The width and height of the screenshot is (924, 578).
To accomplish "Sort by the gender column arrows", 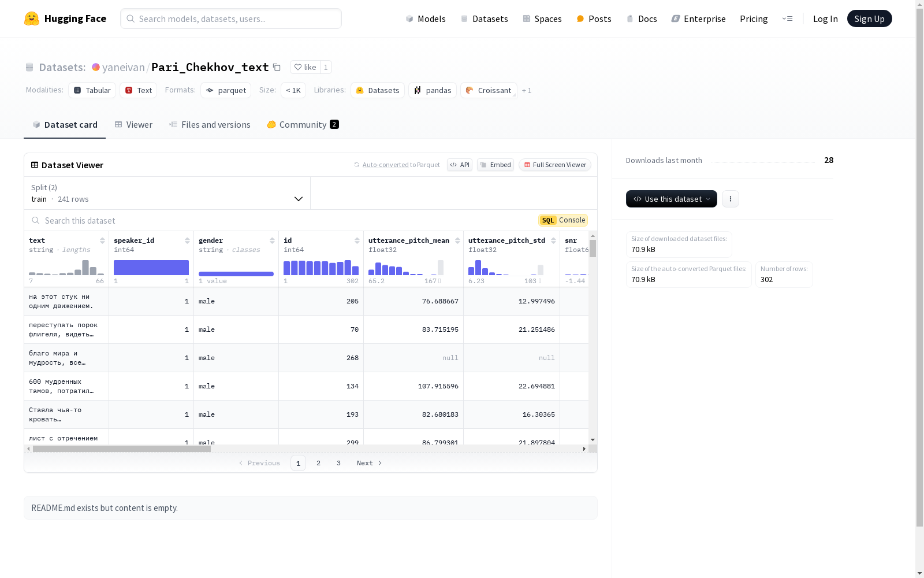I will 272,240.
